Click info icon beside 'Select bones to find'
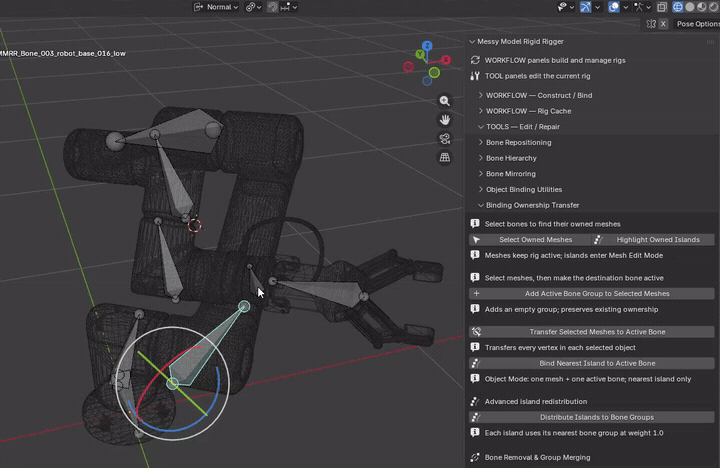 [475, 224]
